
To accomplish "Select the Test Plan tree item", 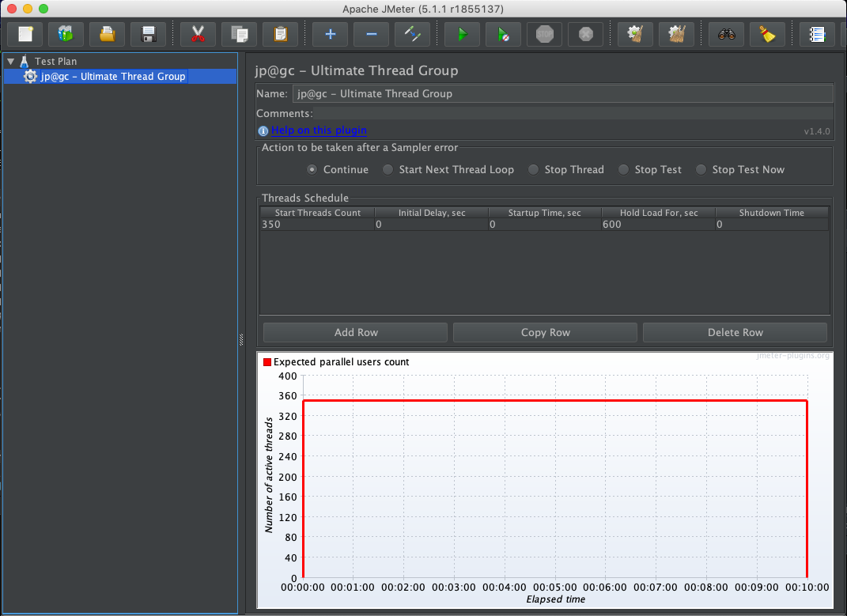I will 55,61.
